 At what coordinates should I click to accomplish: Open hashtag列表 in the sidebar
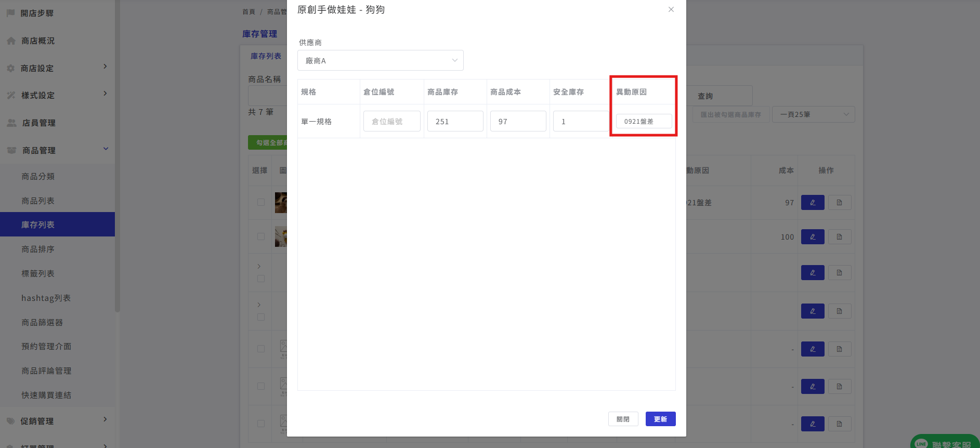46,298
